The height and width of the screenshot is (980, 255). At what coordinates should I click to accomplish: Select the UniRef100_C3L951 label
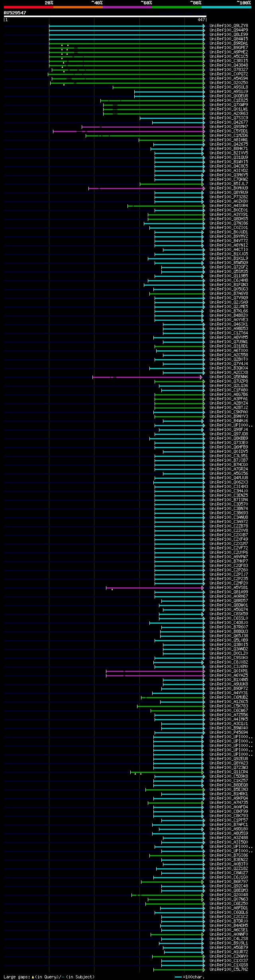[229, 456]
